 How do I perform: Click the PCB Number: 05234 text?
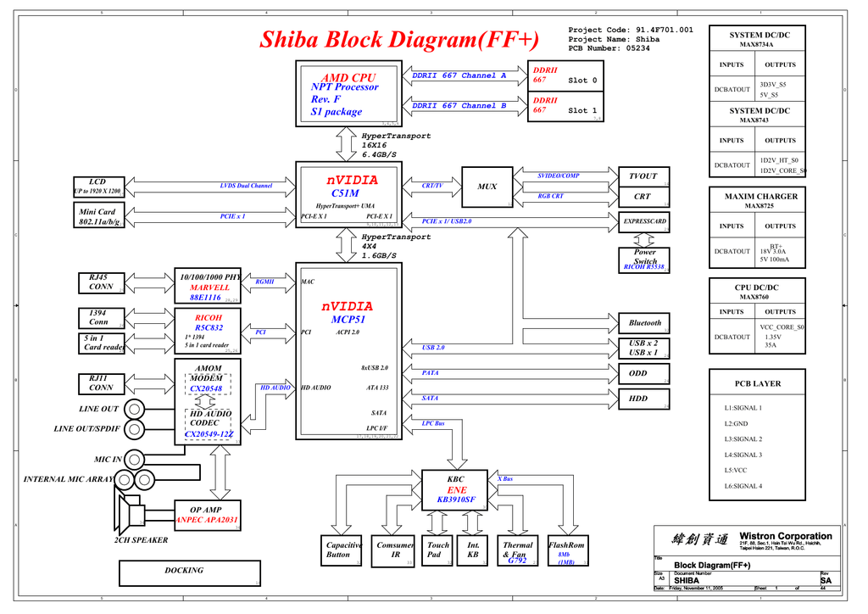tap(609, 48)
